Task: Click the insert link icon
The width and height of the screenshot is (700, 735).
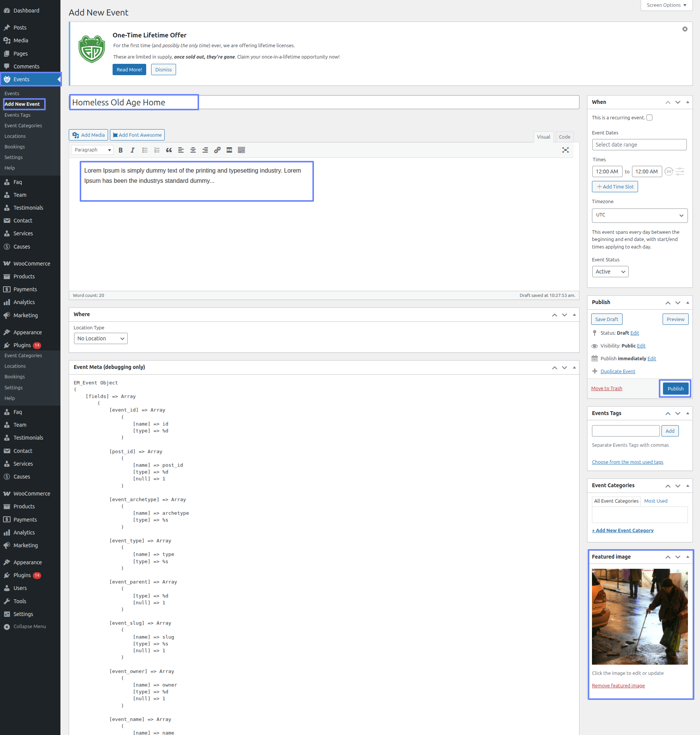Action: (217, 150)
